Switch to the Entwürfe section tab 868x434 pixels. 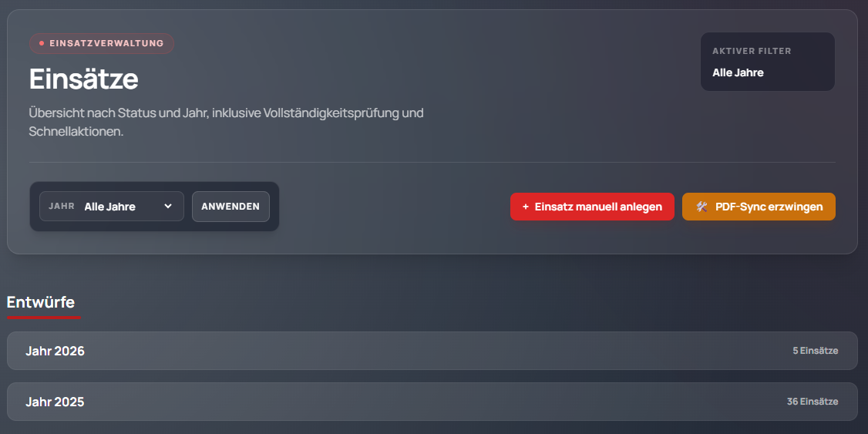[x=41, y=302]
